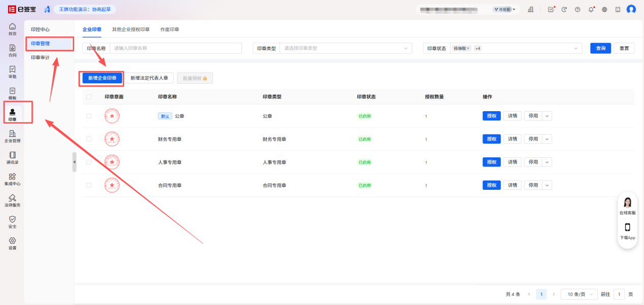Click the blue 查询 search button
Viewport: 644px width, 305px height.
pyautogui.click(x=600, y=48)
